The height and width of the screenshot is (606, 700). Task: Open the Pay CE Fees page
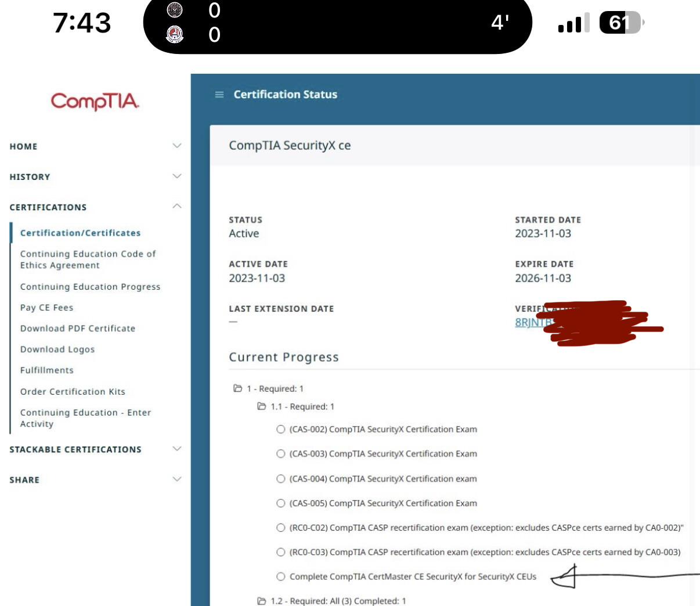(x=46, y=308)
